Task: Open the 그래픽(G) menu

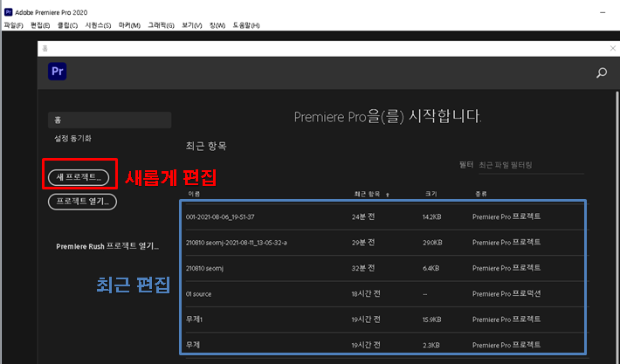Action: (x=161, y=25)
